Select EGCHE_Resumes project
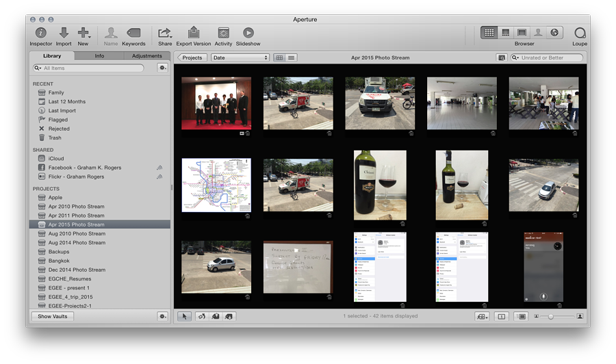Screen dimensions: 616x364 [70, 278]
